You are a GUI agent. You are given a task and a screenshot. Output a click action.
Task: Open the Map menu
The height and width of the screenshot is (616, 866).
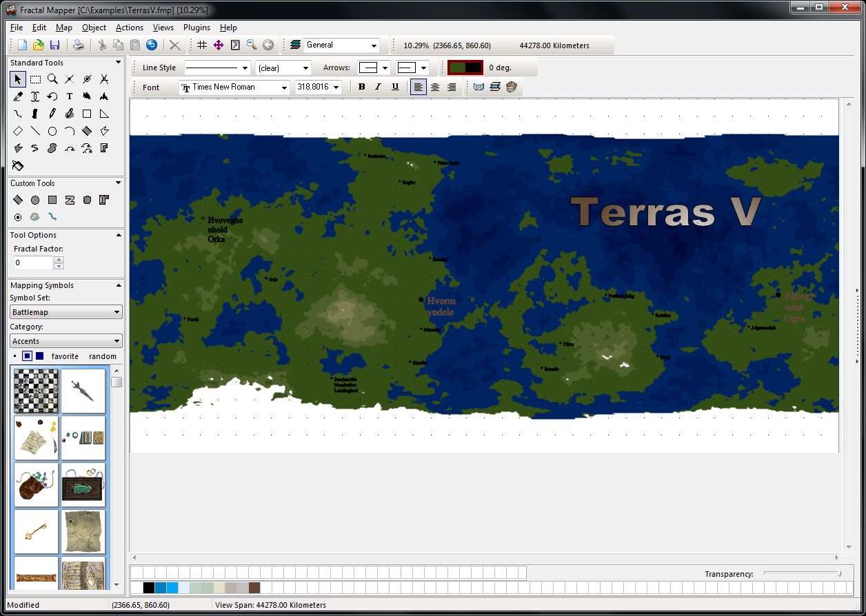pos(64,28)
